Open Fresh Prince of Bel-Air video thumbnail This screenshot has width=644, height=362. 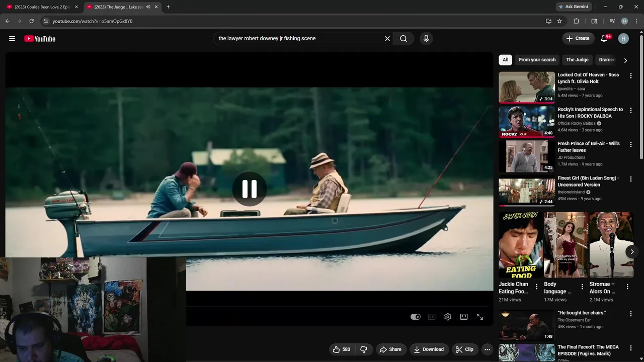[x=527, y=156]
